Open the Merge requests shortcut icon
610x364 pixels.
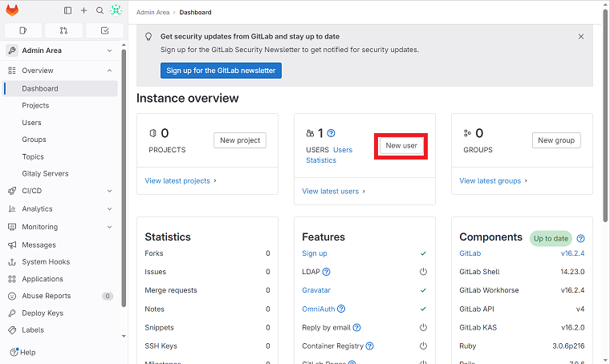pos(63,30)
